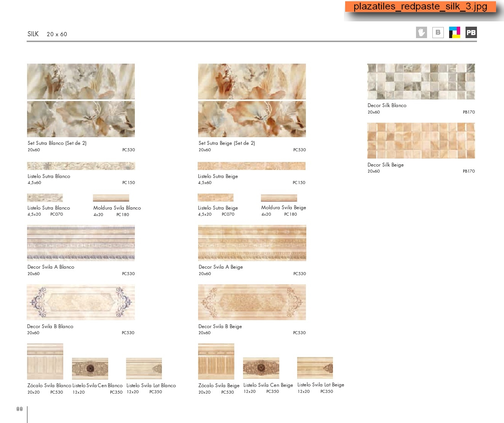The image size is (504, 423).
Task: Click the 'Moldura Svila Blanco' label
Action: click(x=117, y=208)
